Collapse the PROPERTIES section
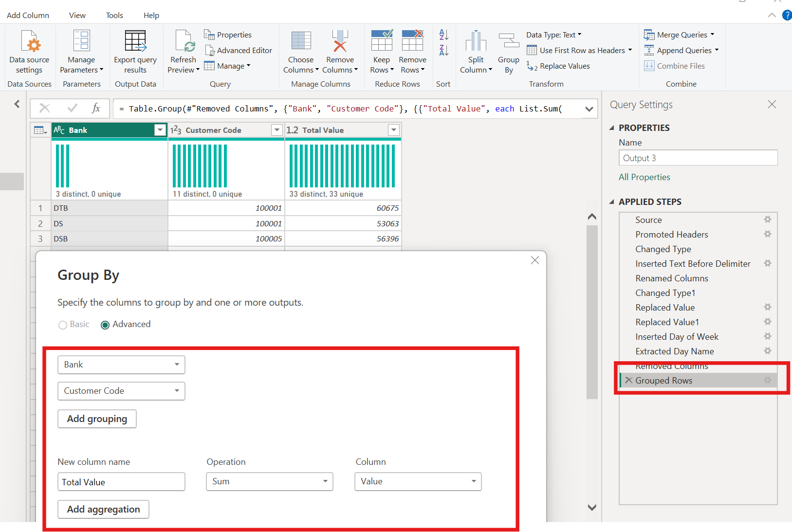Image resolution: width=792 pixels, height=532 pixels. 612,128
